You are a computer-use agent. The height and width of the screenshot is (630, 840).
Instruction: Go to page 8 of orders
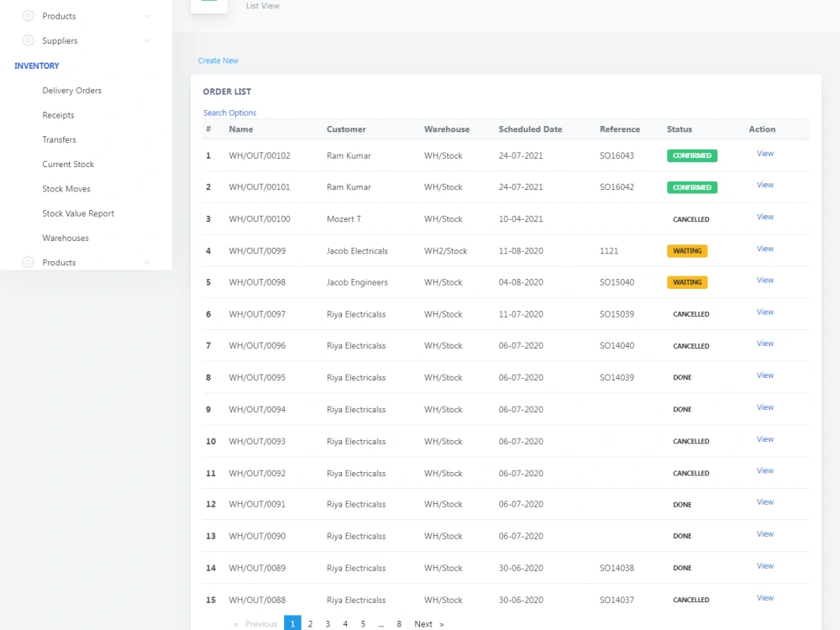399,624
